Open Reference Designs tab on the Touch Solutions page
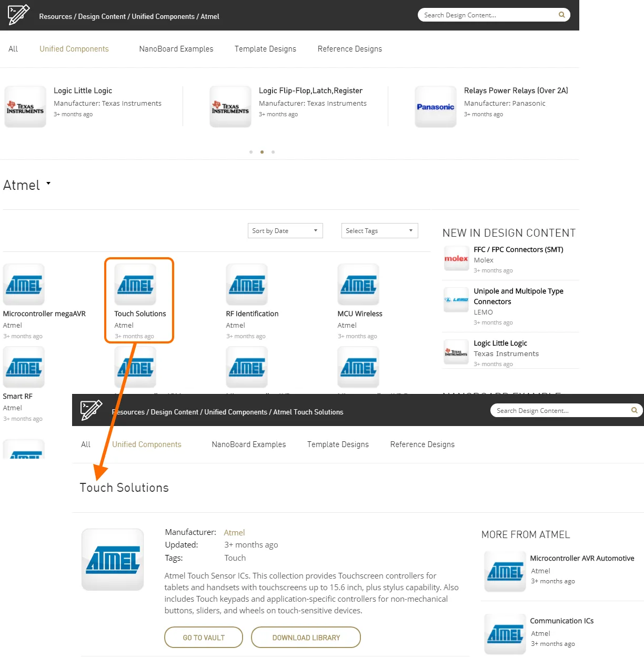 point(422,444)
